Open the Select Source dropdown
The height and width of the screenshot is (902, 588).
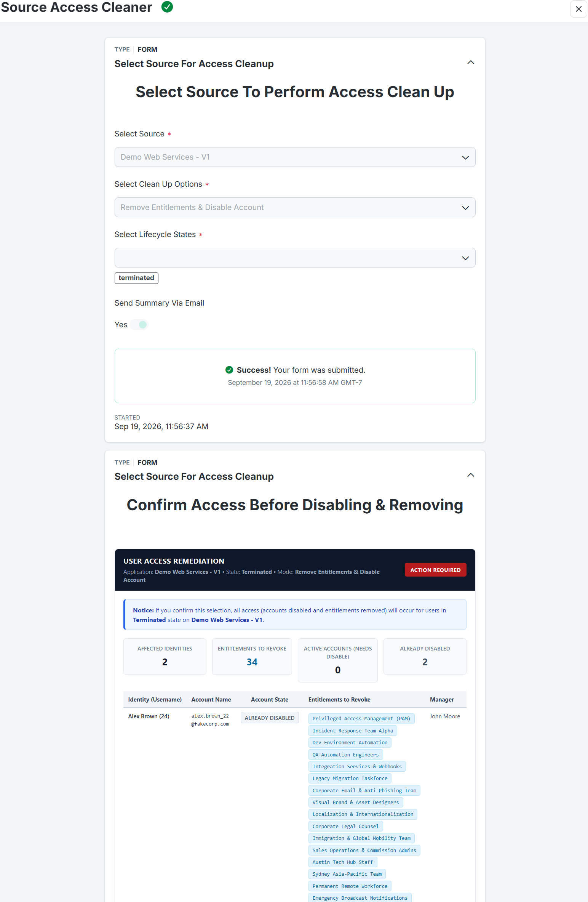click(x=295, y=157)
